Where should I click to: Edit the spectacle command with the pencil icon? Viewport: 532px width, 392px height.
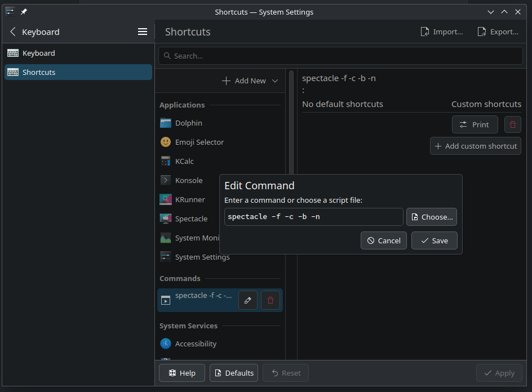pos(247,300)
